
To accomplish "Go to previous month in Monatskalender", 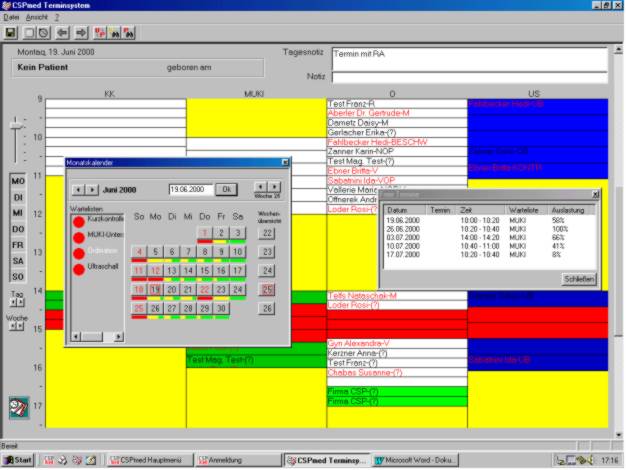I will tap(78, 190).
